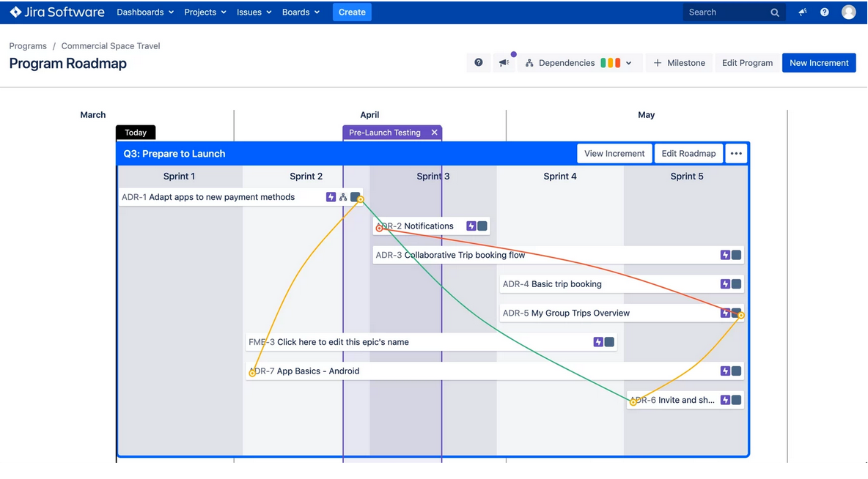The height and width of the screenshot is (479, 868).
Task: Click the assignee avatar on the ADR-5 card
Action: click(x=735, y=313)
